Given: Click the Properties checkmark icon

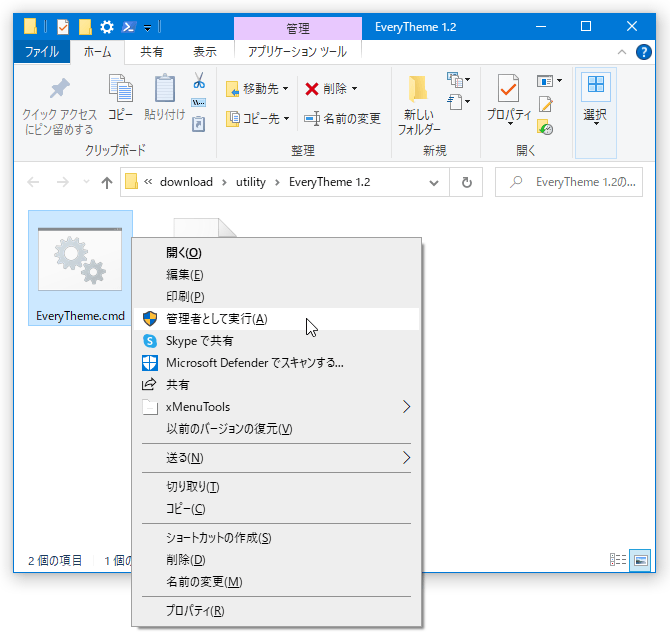Looking at the screenshot, I should click(x=508, y=88).
